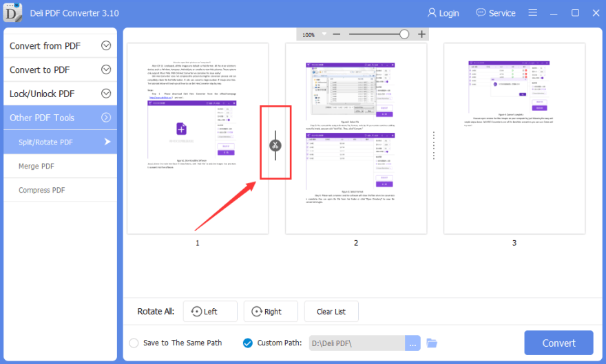The image size is (606, 364).
Task: Click the zoom in plus icon
Action: point(421,34)
